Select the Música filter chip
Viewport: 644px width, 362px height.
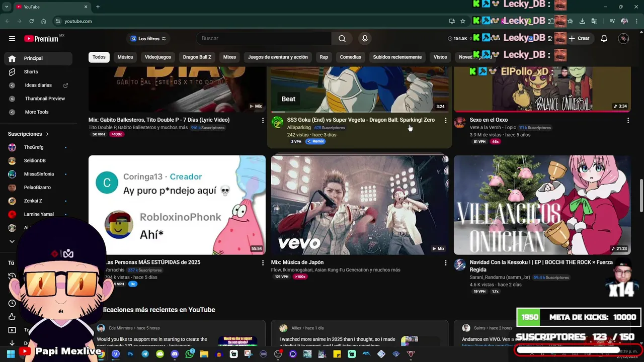(125, 57)
